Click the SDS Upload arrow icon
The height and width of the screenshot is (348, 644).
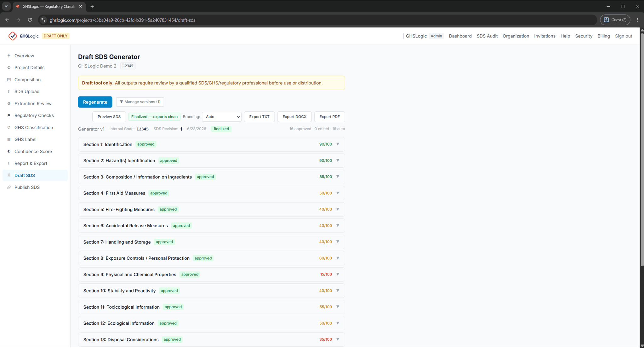tap(9, 91)
